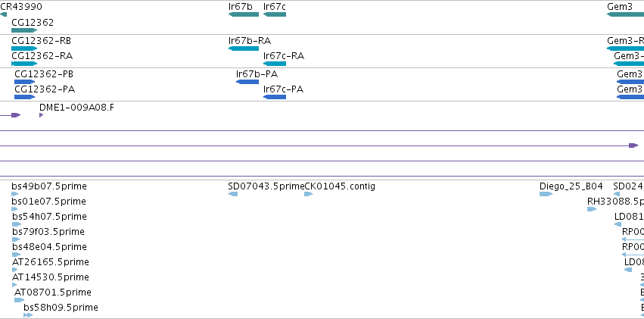The image size is (644, 319).
Task: Click the SD07043.5prime EST arrow
Action: (233, 194)
